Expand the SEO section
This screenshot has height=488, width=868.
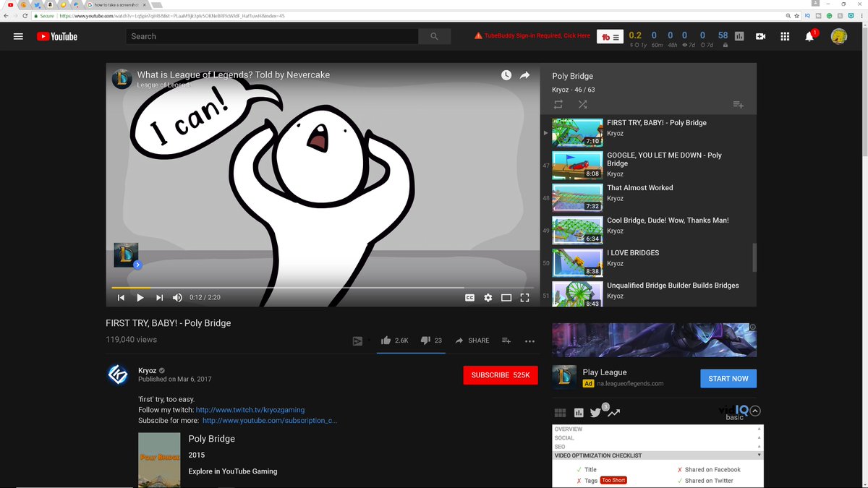[658, 447]
